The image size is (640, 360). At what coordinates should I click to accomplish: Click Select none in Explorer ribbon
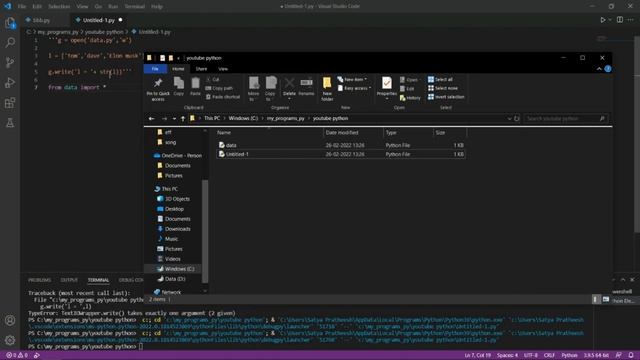click(x=443, y=88)
